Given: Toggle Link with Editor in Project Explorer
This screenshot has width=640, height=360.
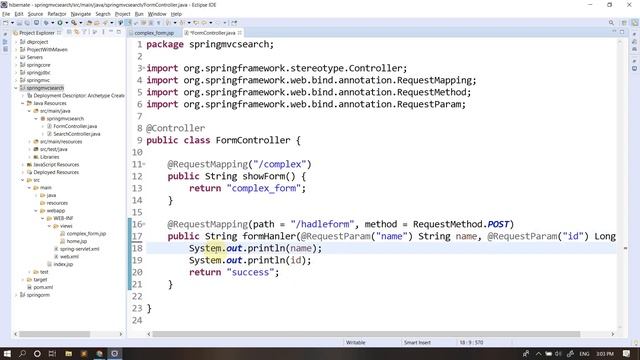Looking at the screenshot, I should coord(77,32).
